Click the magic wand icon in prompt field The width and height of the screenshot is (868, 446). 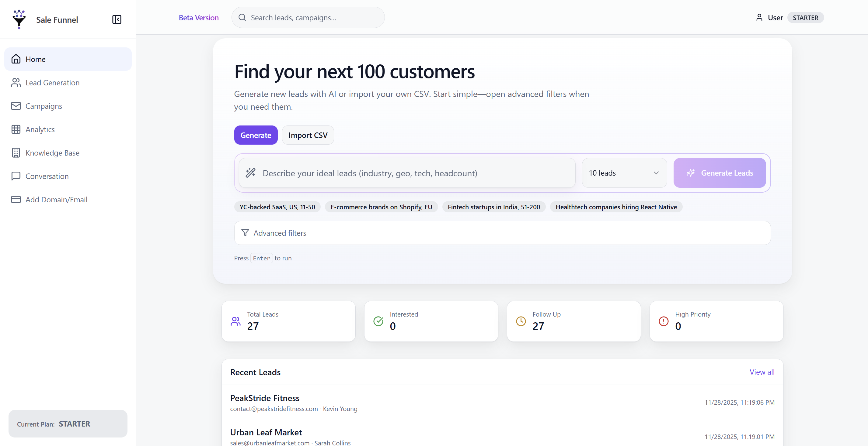click(x=250, y=173)
